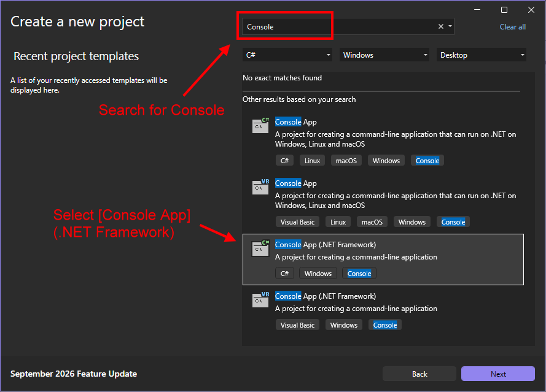Screen dimensions: 546x392
Task: Click C# tag in selected .NET Framework template
Action: (x=284, y=274)
